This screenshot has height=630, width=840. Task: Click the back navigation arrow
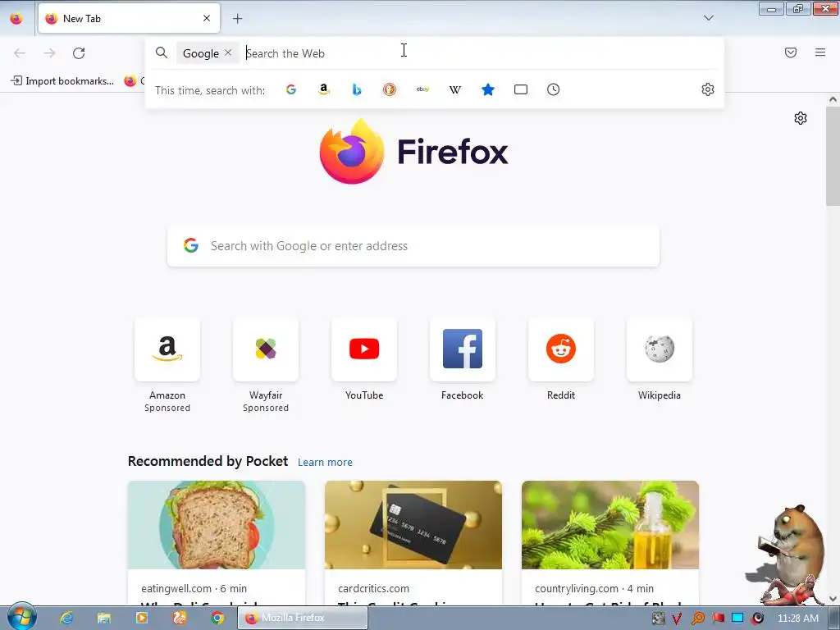20,53
